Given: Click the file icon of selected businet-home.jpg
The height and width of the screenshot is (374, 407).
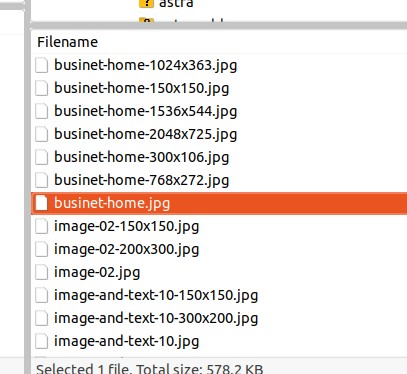Looking at the screenshot, I should point(41,203).
